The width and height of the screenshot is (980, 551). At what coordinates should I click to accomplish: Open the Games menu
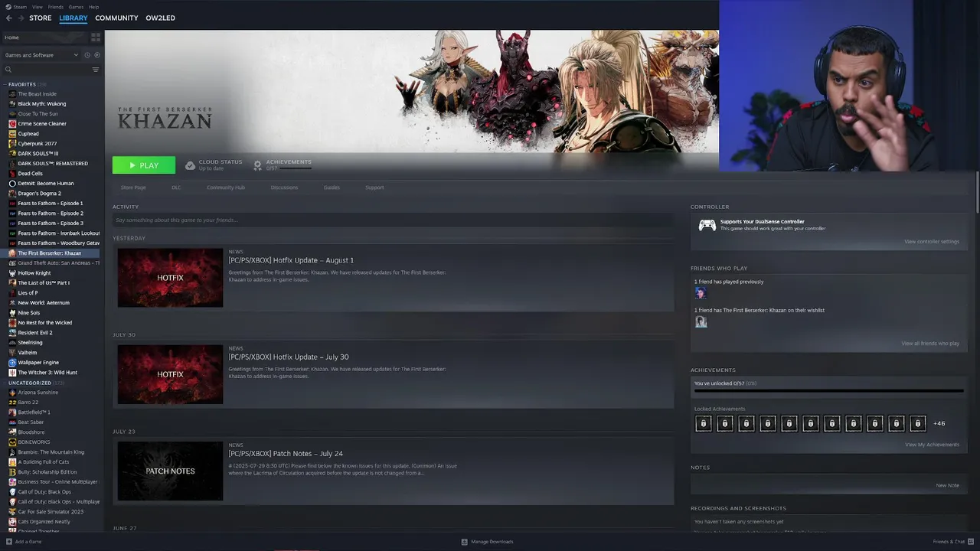pyautogui.click(x=76, y=7)
